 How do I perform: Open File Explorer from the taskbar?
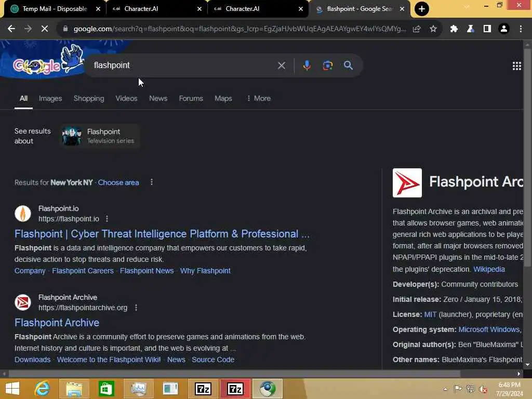(74, 389)
